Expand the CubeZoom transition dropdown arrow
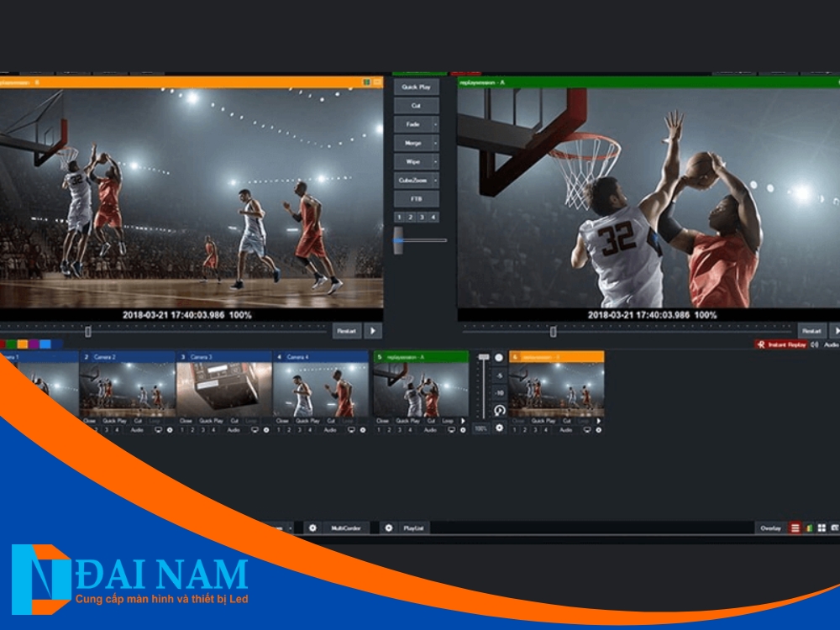Screen dimensions: 840x630 point(435,181)
